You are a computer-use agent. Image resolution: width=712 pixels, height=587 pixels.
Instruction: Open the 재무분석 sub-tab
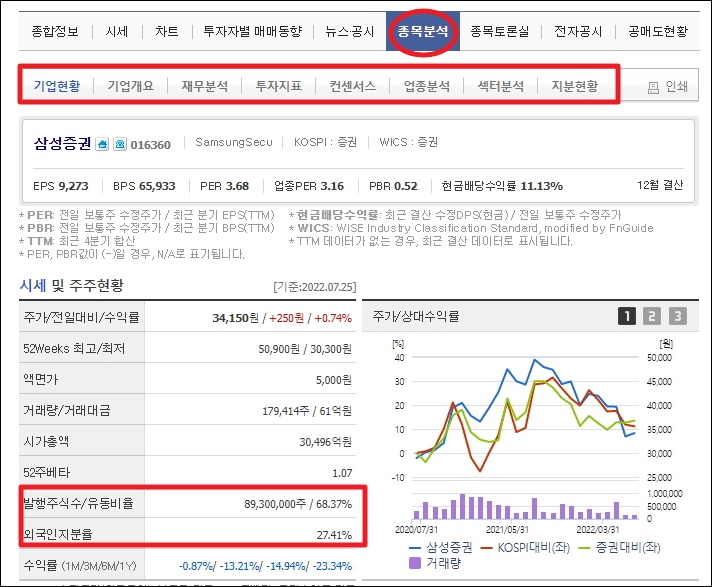(205, 86)
